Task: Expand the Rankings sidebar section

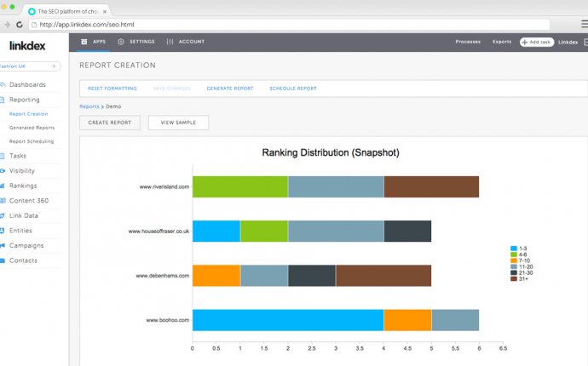Action: coord(22,186)
